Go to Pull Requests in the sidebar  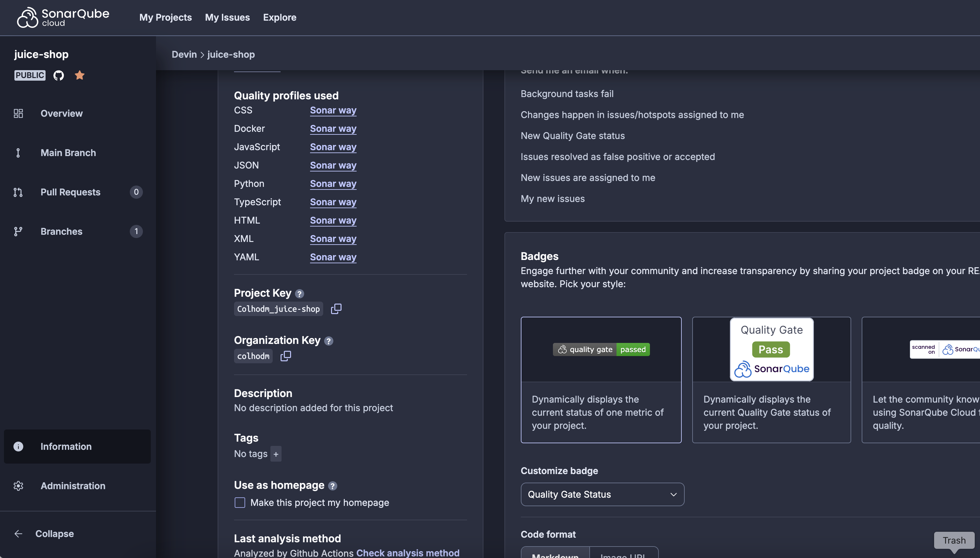point(70,192)
